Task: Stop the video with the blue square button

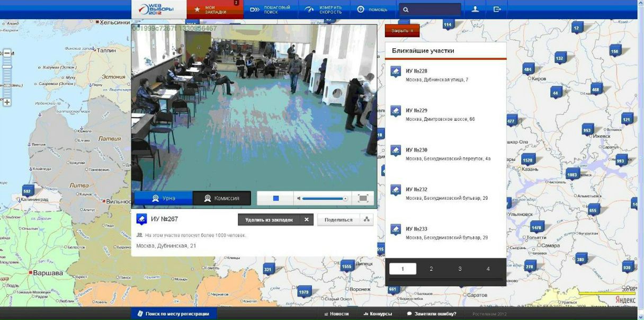Action: click(276, 198)
